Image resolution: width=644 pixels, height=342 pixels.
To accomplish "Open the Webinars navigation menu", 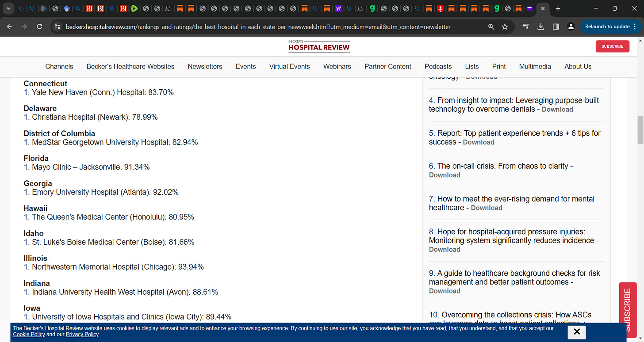I will [337, 66].
